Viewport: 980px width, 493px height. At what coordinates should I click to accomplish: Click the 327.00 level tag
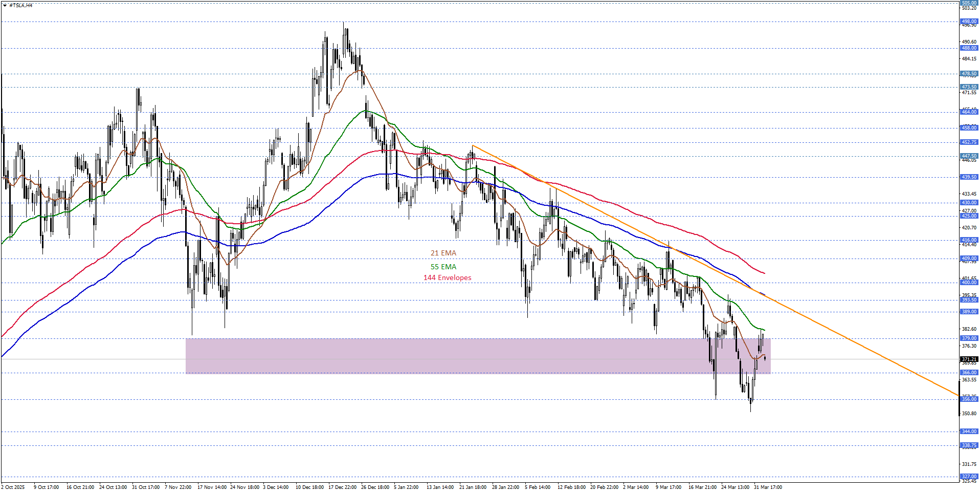[x=969, y=477]
